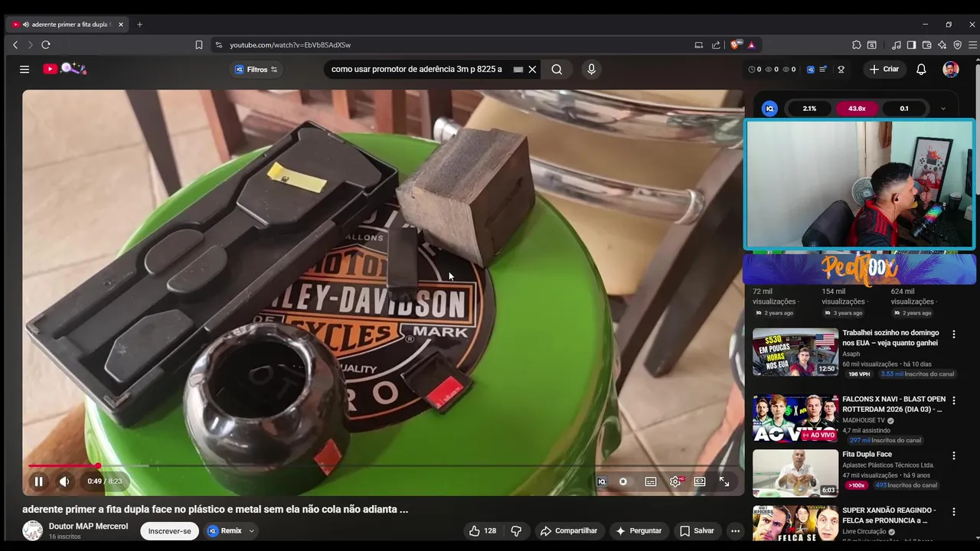Toggle theater mode
The height and width of the screenshot is (551, 980).
[700, 481]
